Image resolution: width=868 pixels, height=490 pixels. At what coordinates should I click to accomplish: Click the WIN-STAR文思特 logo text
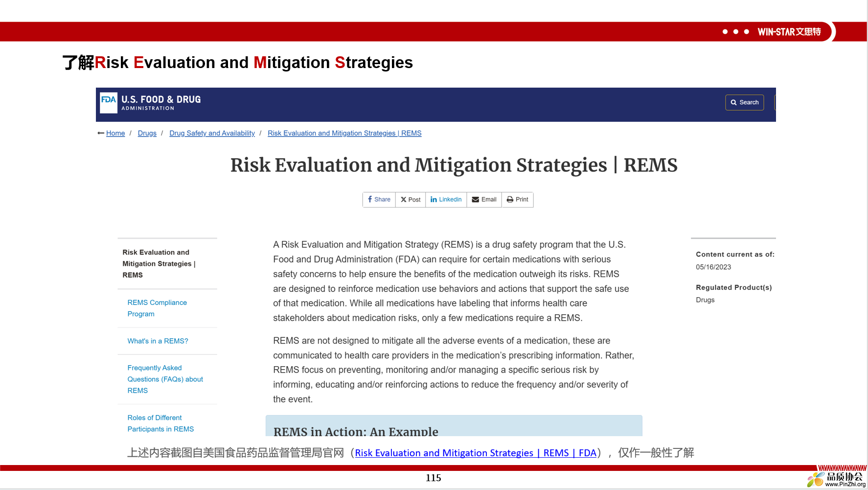pos(789,32)
